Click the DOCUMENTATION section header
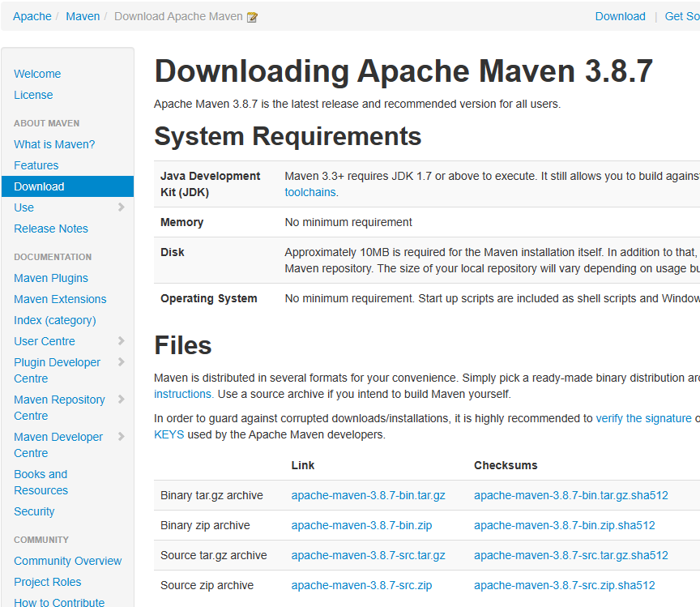700x607 pixels. [x=53, y=257]
